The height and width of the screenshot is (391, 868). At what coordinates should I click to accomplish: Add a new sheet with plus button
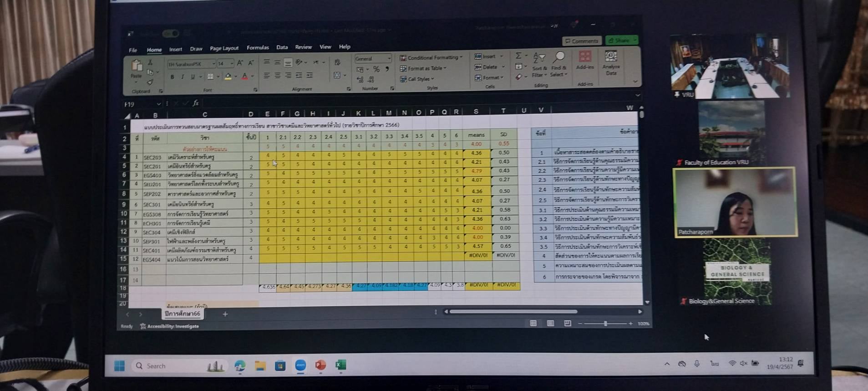(x=225, y=314)
